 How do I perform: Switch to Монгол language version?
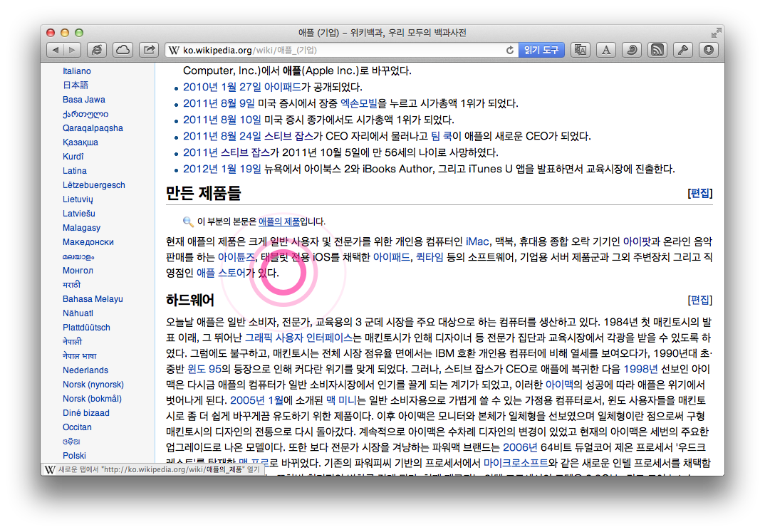coord(78,271)
